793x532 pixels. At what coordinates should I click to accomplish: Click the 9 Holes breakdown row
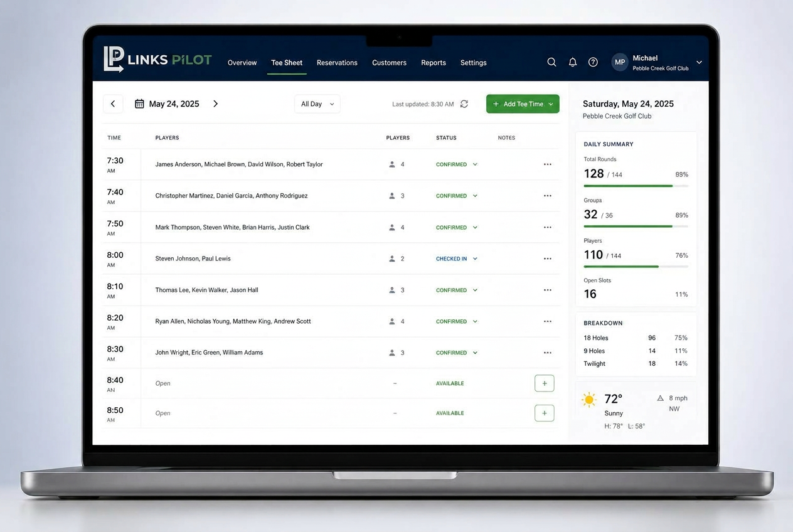click(x=636, y=351)
